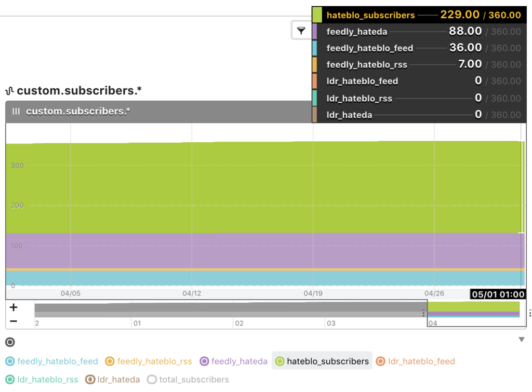Open the filter funnel icon
The height and width of the screenshot is (392, 532).
tap(301, 31)
